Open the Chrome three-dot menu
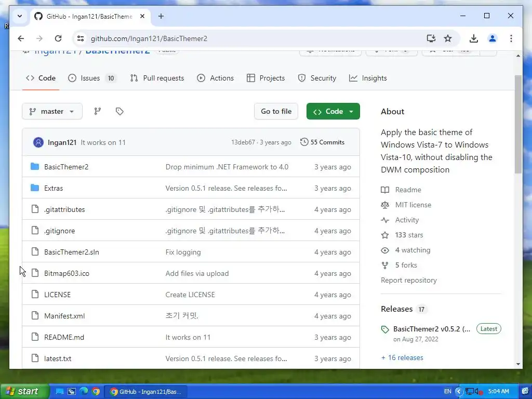Viewport: 532px width, 399px height. click(511, 38)
